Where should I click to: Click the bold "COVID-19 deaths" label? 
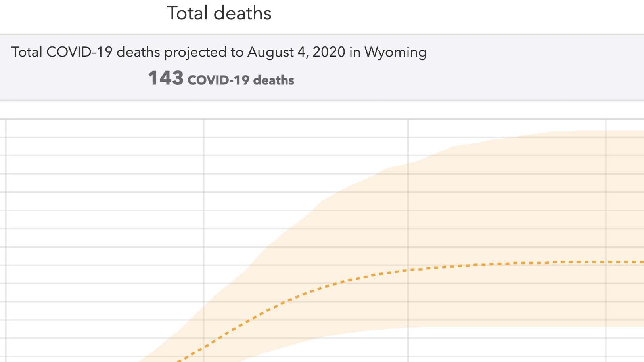241,80
